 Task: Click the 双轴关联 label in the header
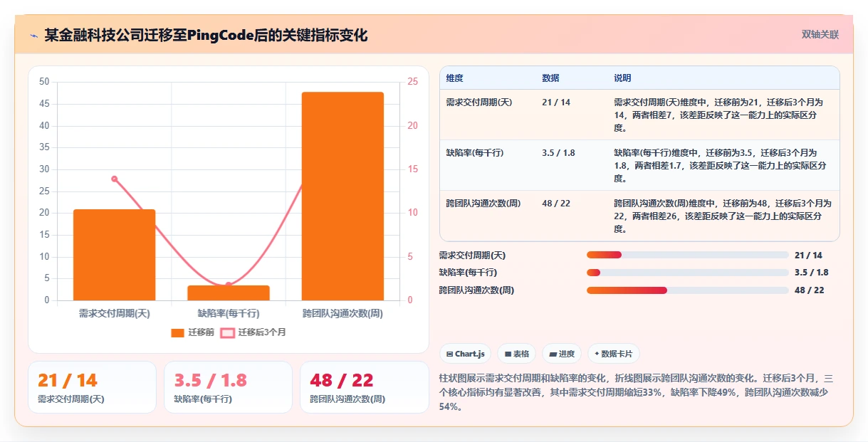click(820, 34)
